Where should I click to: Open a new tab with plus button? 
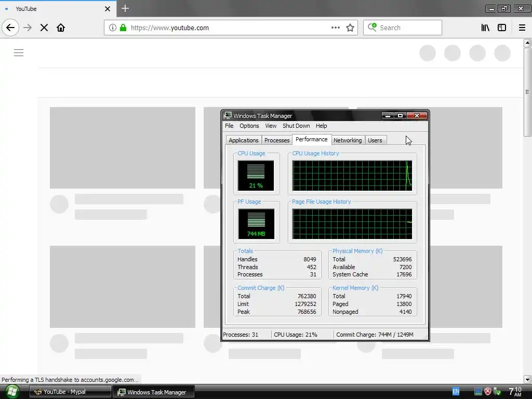click(x=125, y=8)
